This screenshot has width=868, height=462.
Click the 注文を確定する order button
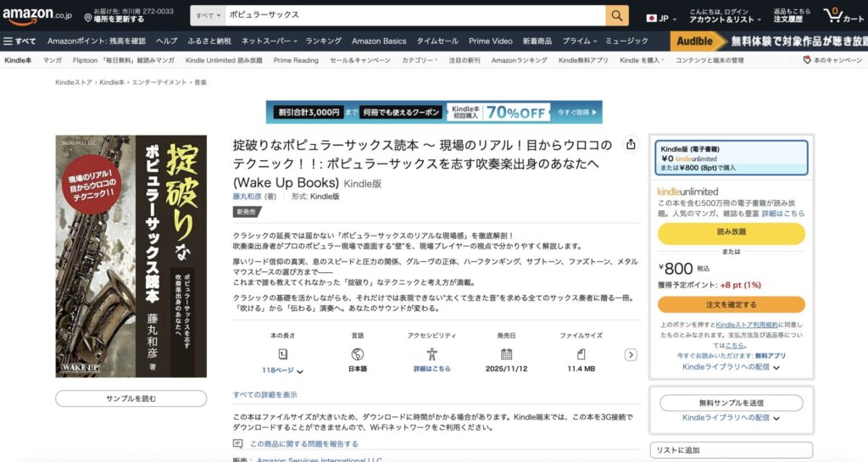click(731, 304)
